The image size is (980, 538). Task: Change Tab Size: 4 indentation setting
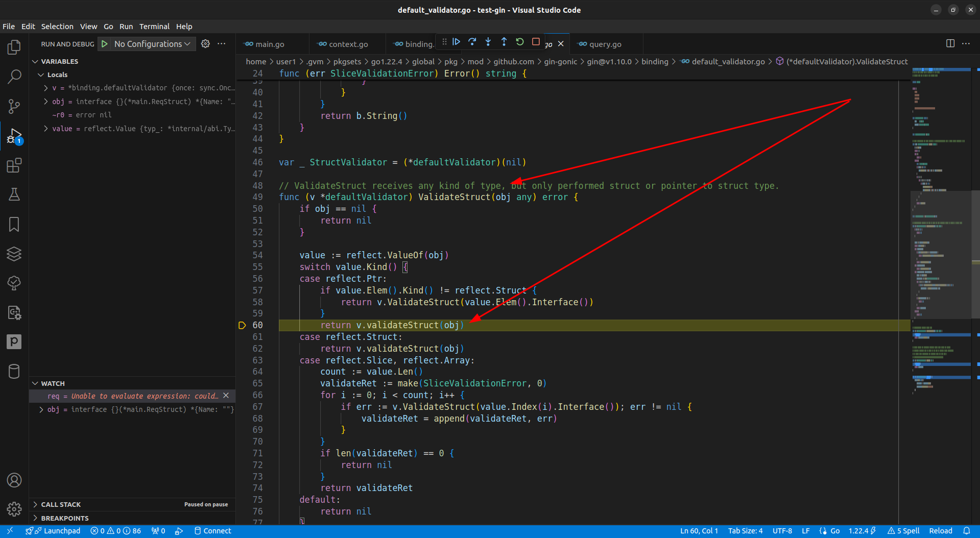[745, 531]
